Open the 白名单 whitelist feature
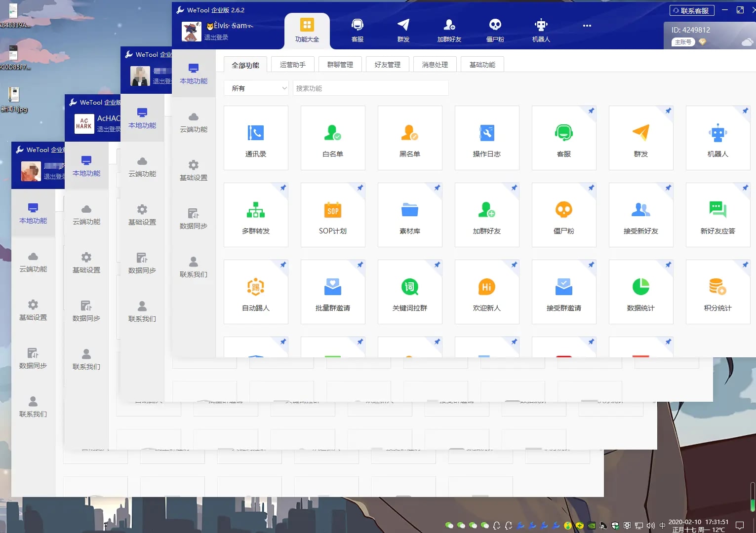The image size is (756, 533). pos(333,138)
